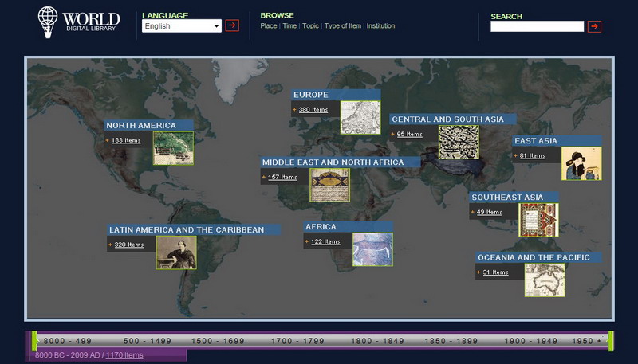Image resolution: width=638 pixels, height=364 pixels.
Task: Browse by Topic link
Action: click(x=310, y=25)
